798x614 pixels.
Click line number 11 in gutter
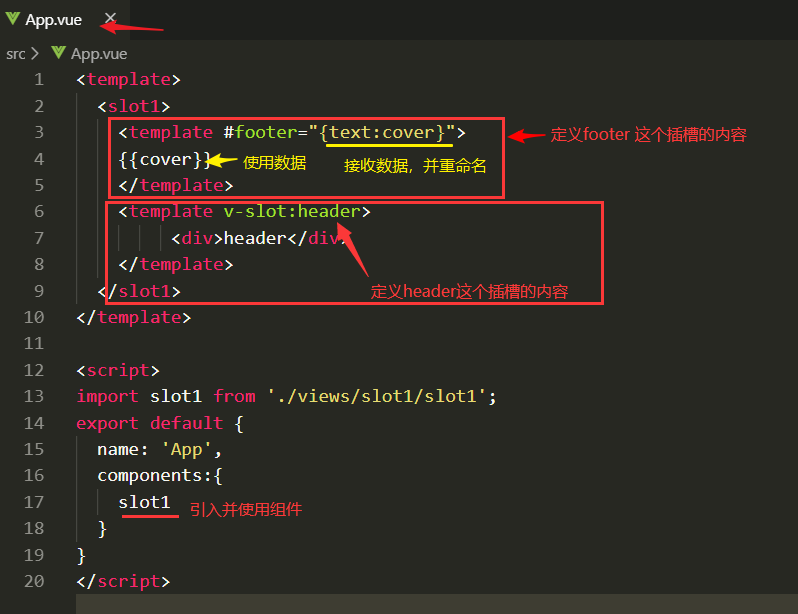click(x=34, y=344)
